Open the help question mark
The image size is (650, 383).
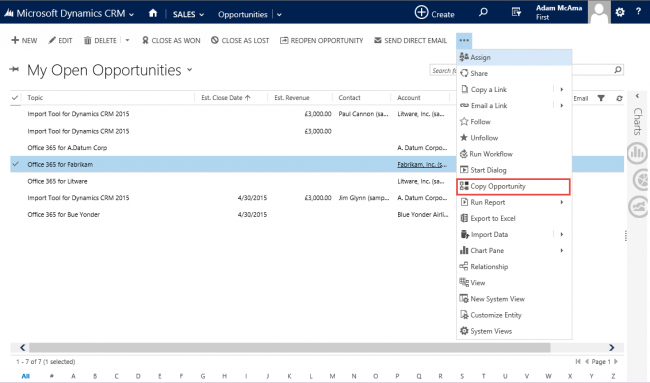coord(638,12)
